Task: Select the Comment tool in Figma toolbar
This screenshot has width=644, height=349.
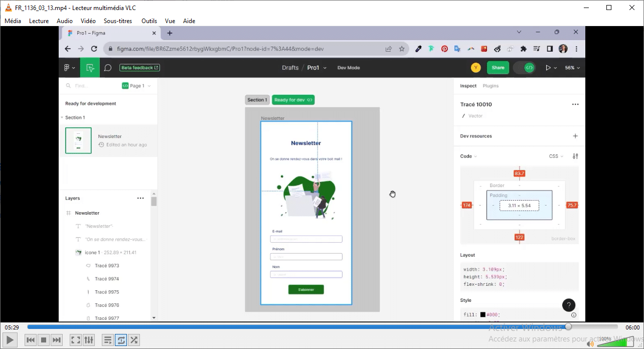Action: click(x=107, y=68)
